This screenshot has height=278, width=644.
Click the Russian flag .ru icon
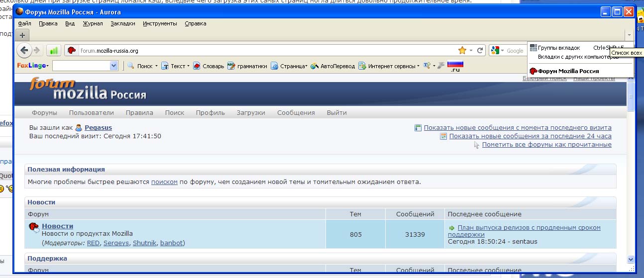[x=455, y=66]
